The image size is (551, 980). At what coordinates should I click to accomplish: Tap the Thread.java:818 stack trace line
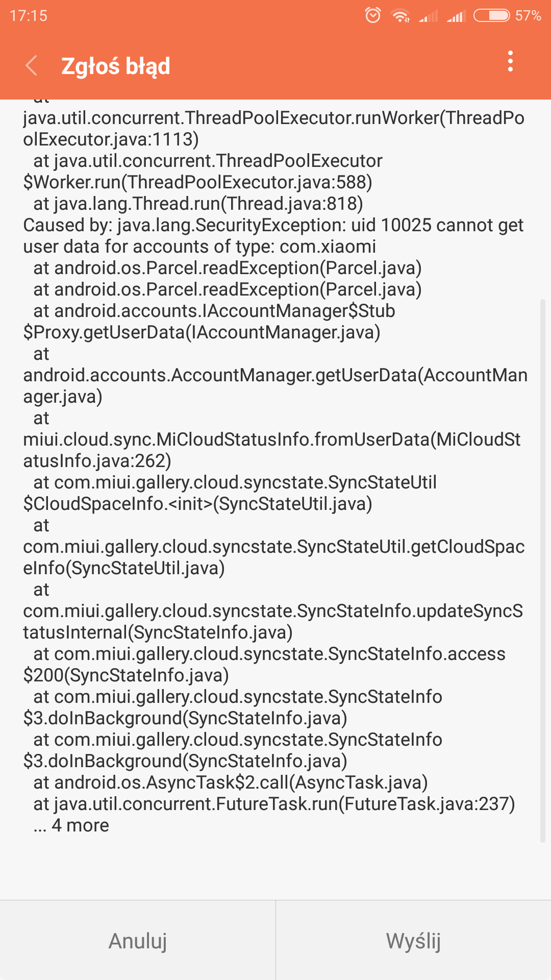tap(198, 204)
